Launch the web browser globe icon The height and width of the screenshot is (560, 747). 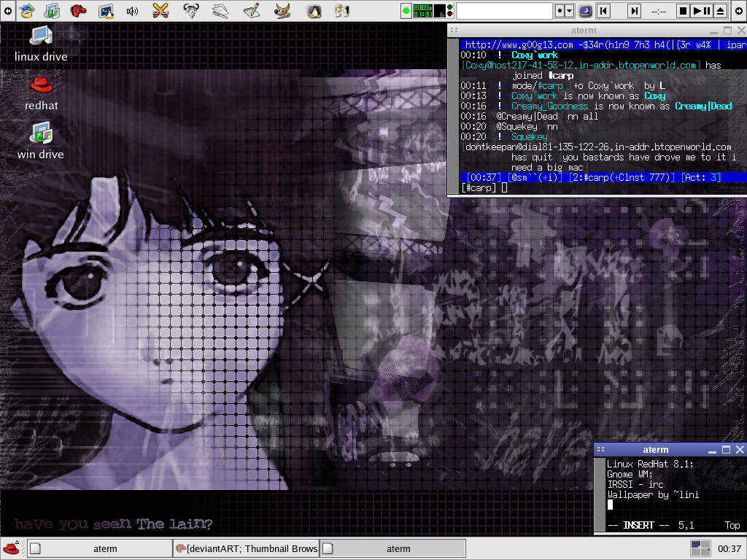27,10
